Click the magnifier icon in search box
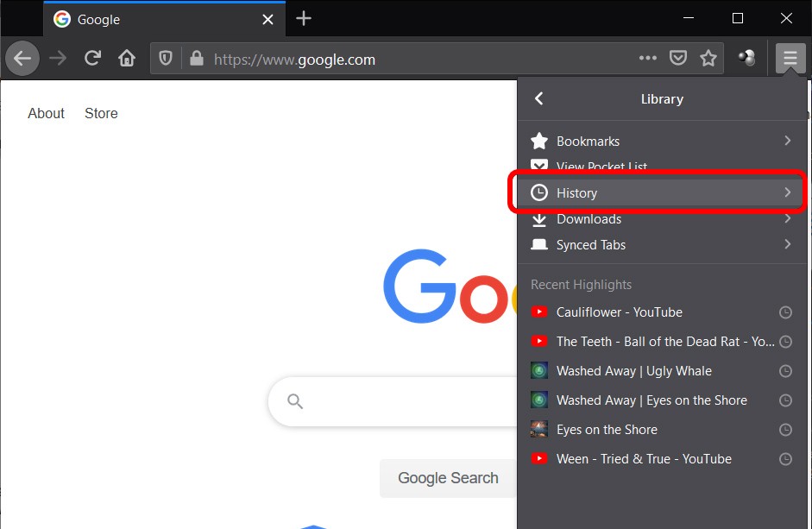 [x=295, y=401]
